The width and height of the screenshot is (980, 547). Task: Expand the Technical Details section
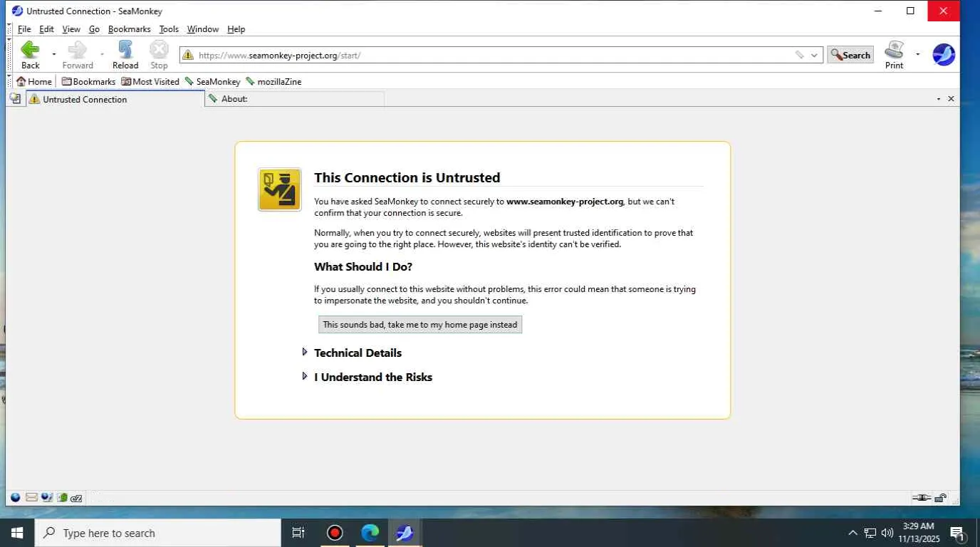(358, 353)
